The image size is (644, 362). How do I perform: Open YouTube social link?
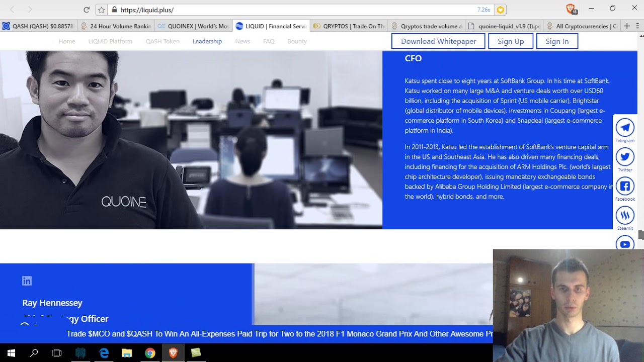coord(625,243)
